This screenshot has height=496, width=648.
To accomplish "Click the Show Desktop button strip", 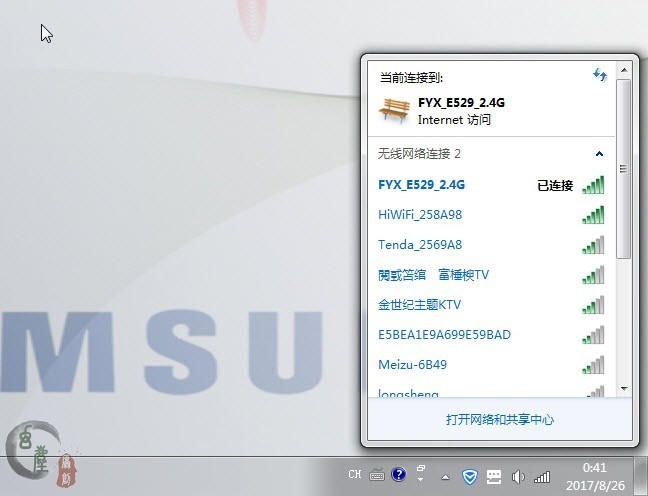I will (640, 477).
